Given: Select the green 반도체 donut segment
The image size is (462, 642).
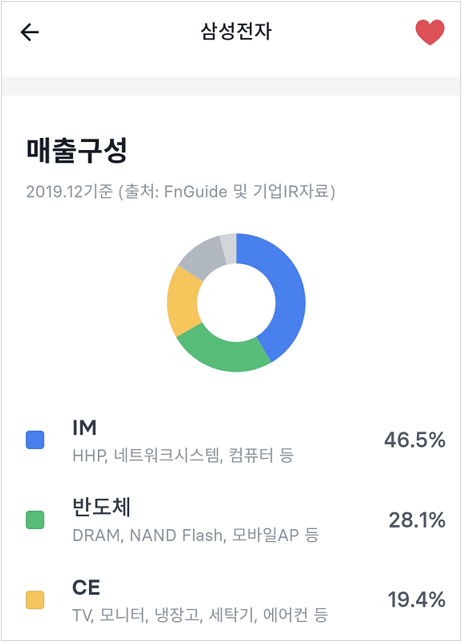Looking at the screenshot, I should point(221,353).
